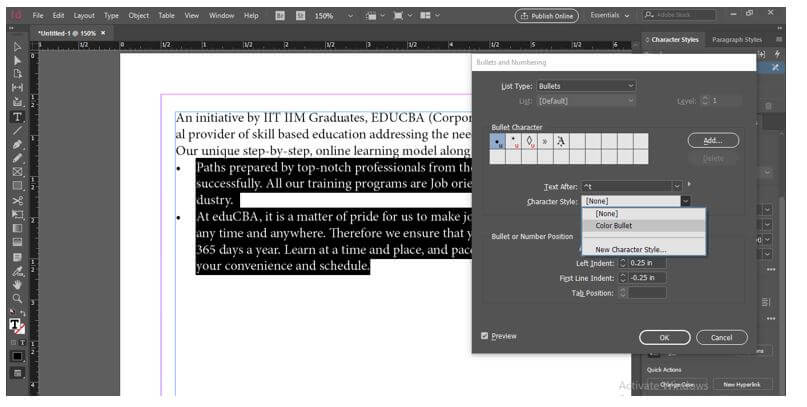Open the List Type dropdown

point(586,86)
